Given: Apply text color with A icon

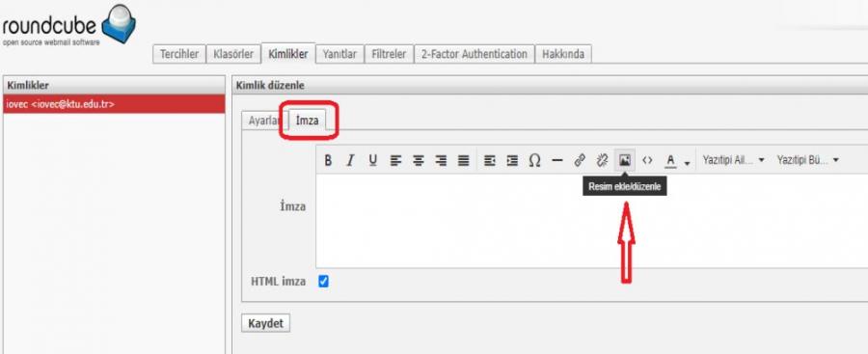Looking at the screenshot, I should tap(670, 161).
